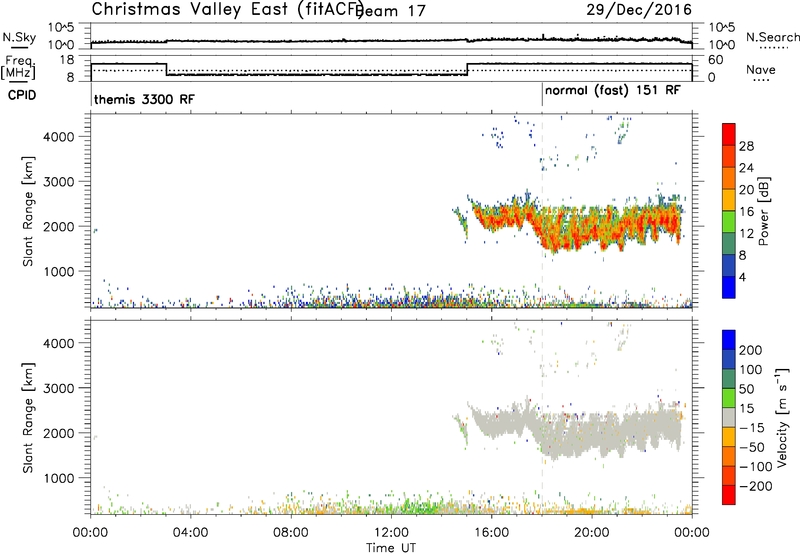Click the '08:00' time axis tick
Image resolution: width=800 pixels, height=554 pixels.
291,533
